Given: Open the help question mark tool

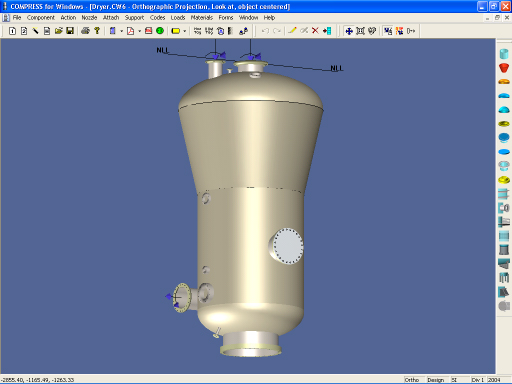Looking at the screenshot, I should click(x=97, y=31).
